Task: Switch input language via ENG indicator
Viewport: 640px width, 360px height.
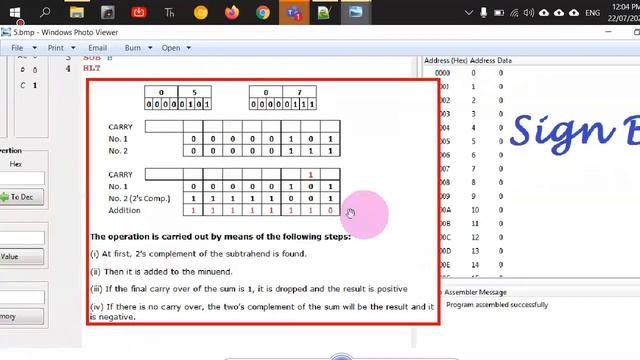Action: click(x=593, y=13)
